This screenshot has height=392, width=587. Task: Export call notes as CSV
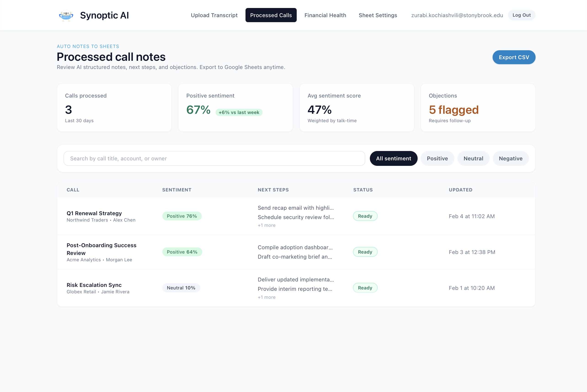(514, 57)
